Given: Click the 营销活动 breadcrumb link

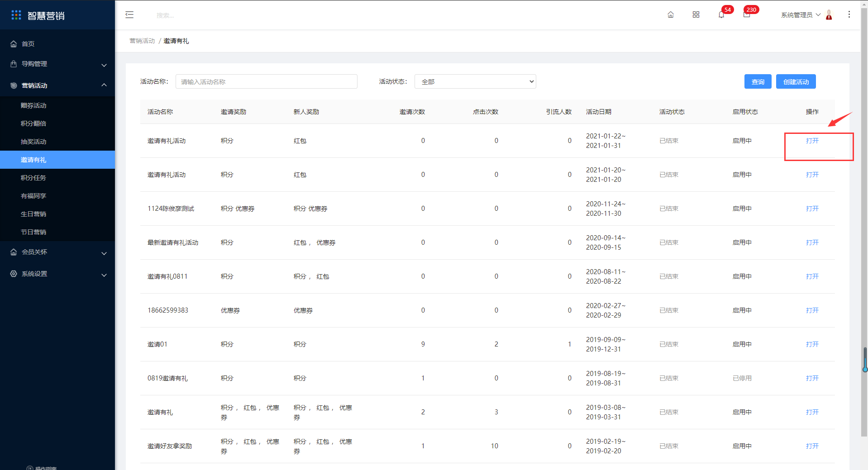Looking at the screenshot, I should (x=142, y=41).
